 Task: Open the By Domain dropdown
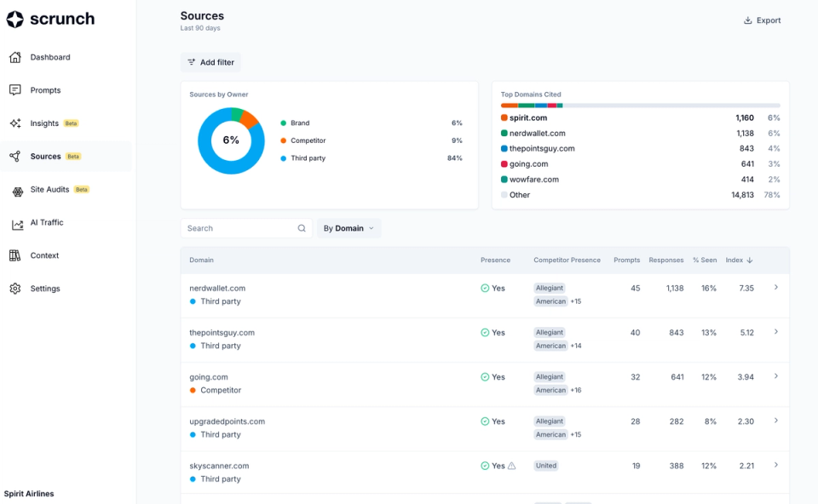[x=349, y=228]
